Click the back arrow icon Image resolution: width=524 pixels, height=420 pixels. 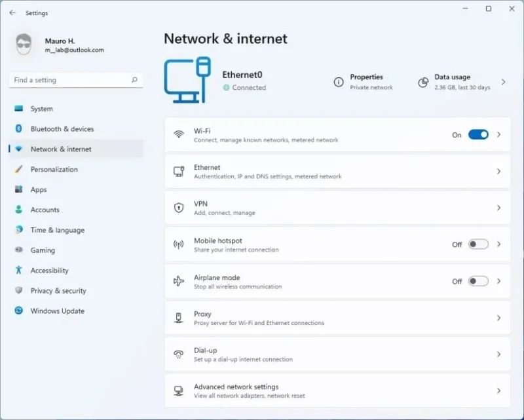(x=12, y=12)
